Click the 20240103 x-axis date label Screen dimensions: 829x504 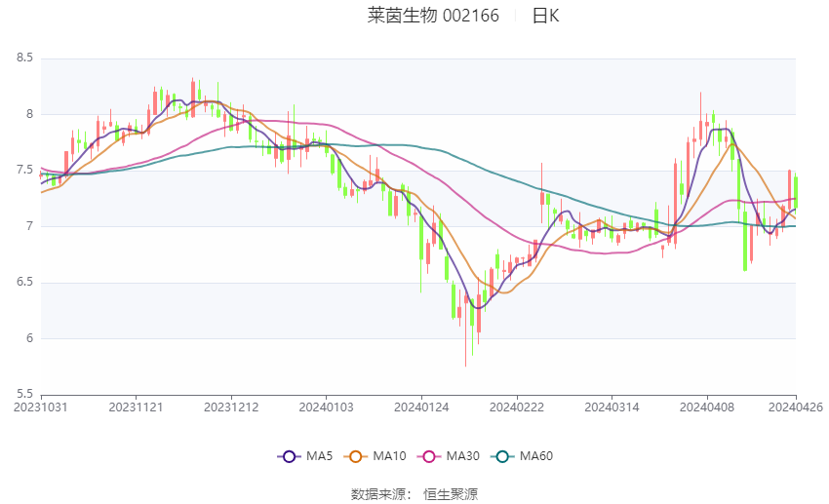click(326, 407)
